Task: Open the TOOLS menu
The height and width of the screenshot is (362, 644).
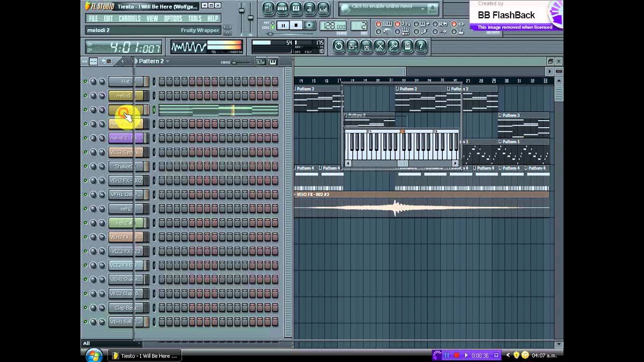Action: coord(195,19)
